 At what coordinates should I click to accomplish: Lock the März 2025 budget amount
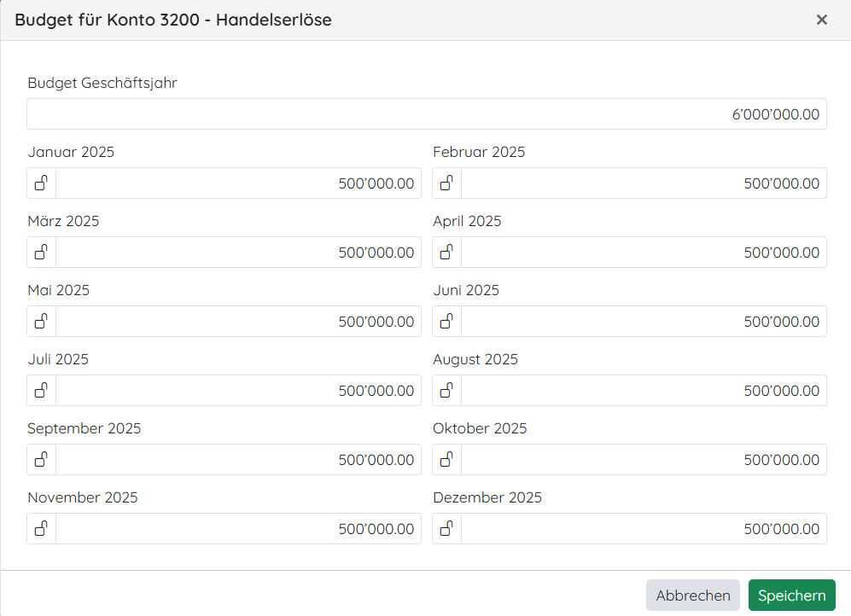41,252
